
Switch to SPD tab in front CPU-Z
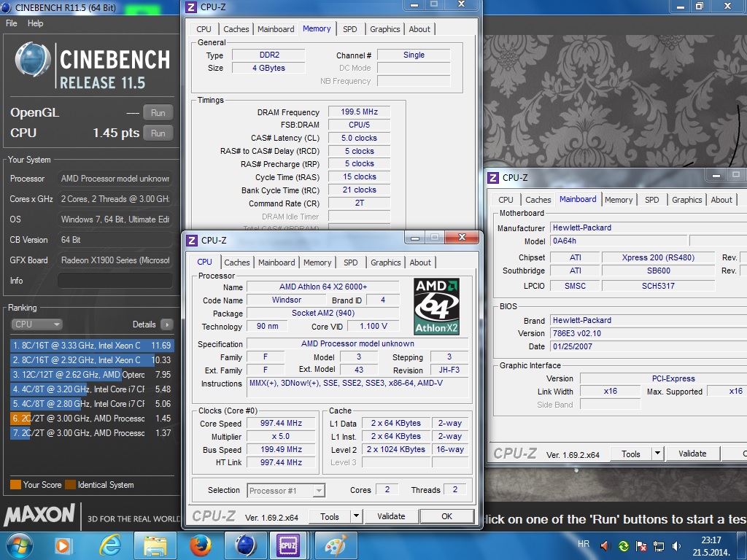pyautogui.click(x=351, y=262)
